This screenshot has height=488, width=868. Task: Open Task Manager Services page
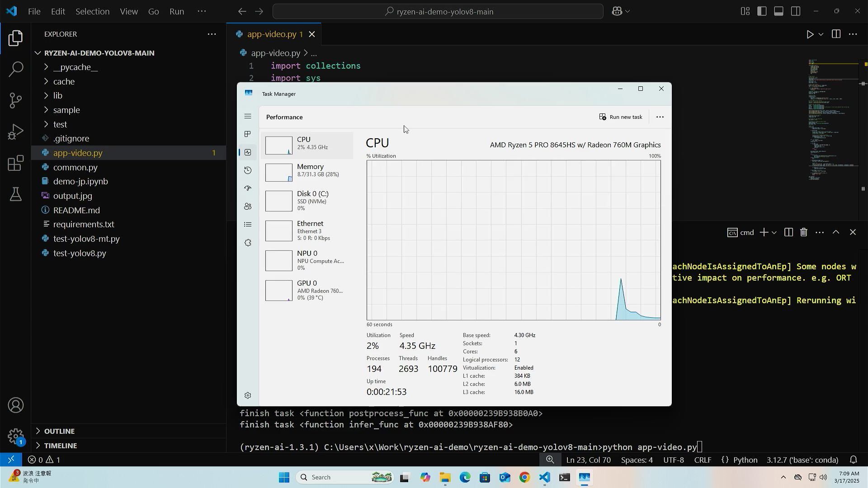pyautogui.click(x=248, y=243)
